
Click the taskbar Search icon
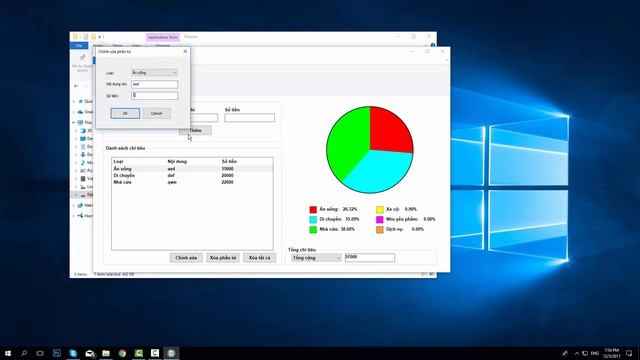click(24, 353)
